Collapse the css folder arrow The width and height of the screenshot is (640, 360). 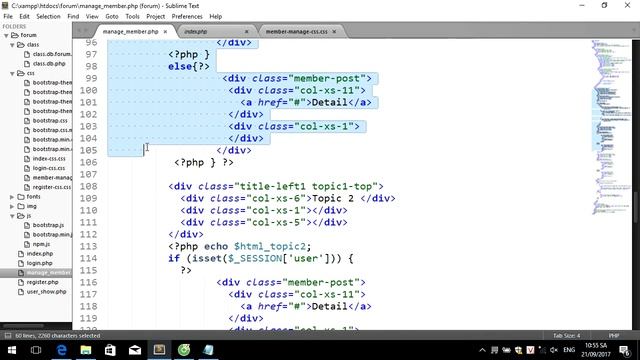[x=12, y=73]
